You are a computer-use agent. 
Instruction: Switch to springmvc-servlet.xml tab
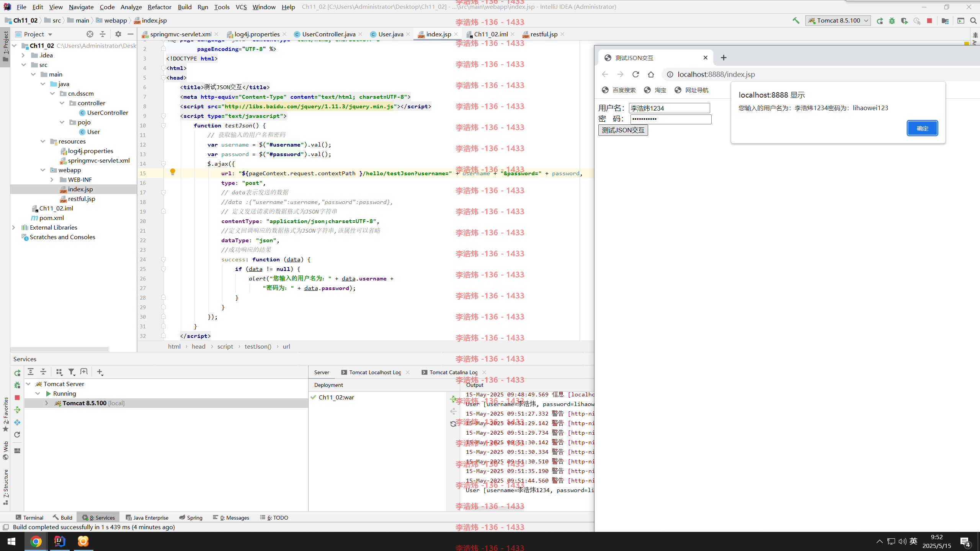180,34
